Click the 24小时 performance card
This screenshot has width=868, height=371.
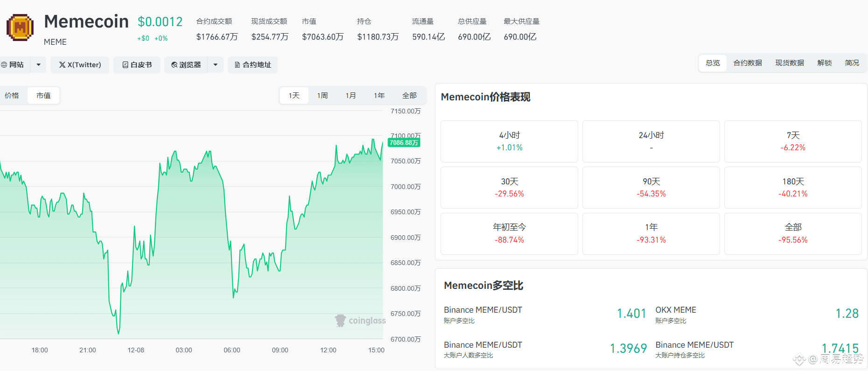pyautogui.click(x=651, y=141)
